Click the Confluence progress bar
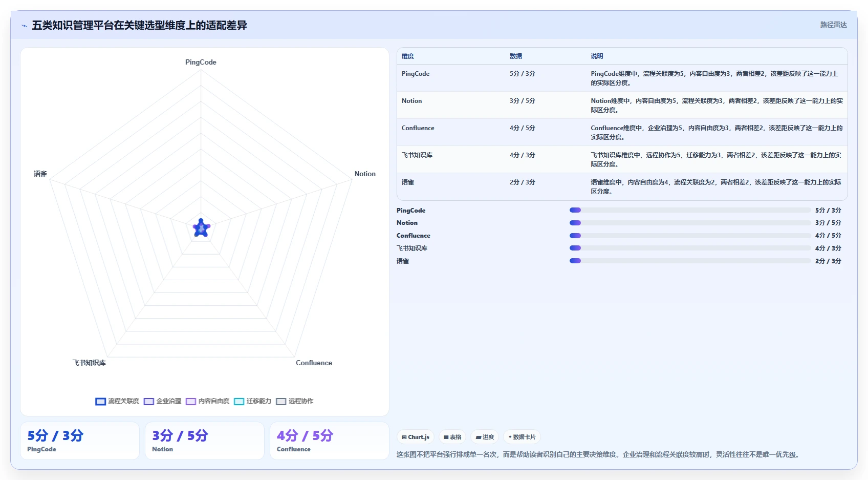Viewport: 868px width, 480px height. coord(690,236)
